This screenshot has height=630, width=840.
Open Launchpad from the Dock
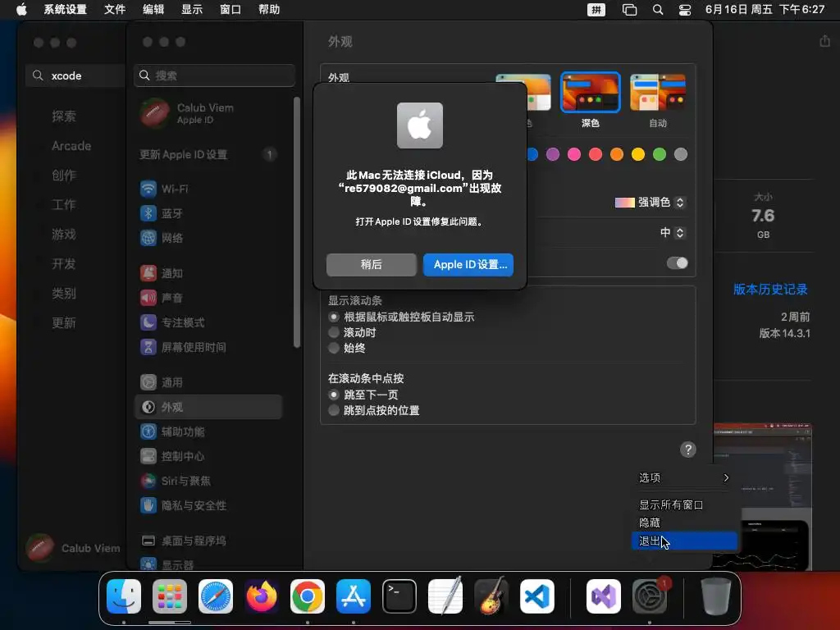tap(170, 596)
